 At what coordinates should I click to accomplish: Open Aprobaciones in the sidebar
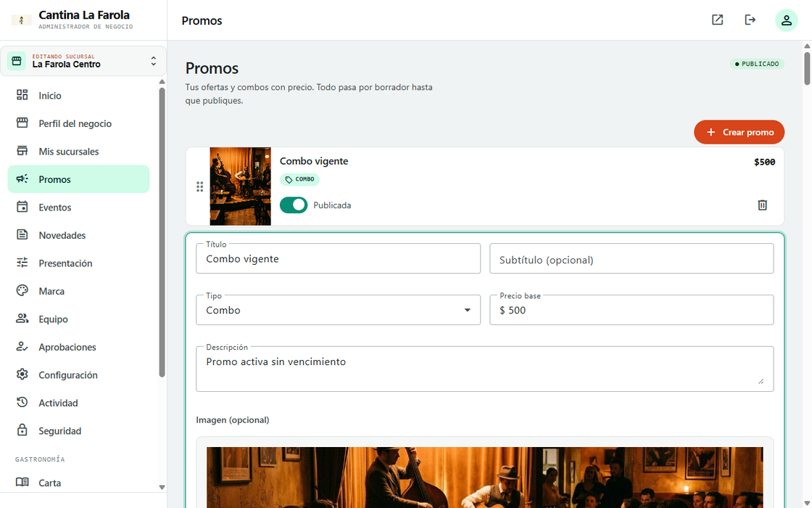(x=79, y=347)
